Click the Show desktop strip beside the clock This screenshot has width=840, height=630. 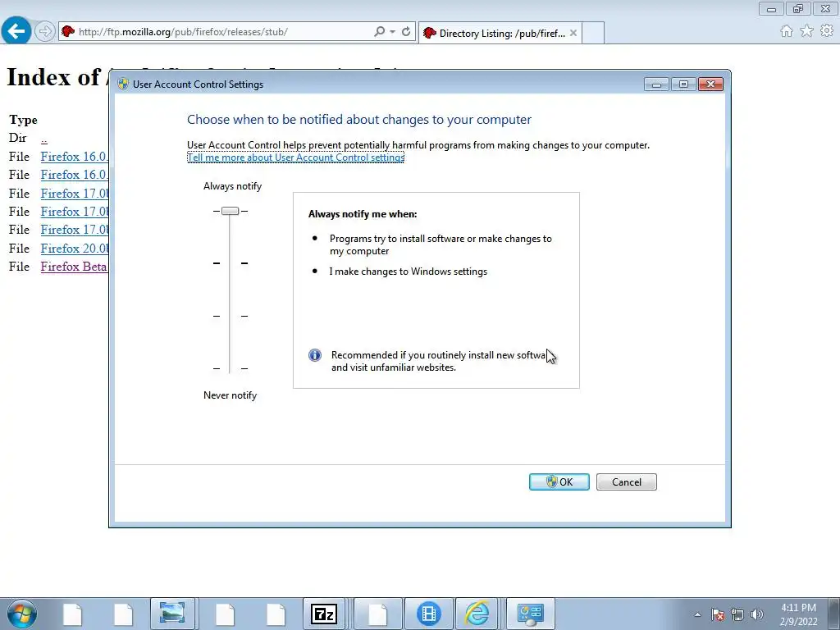pos(834,614)
